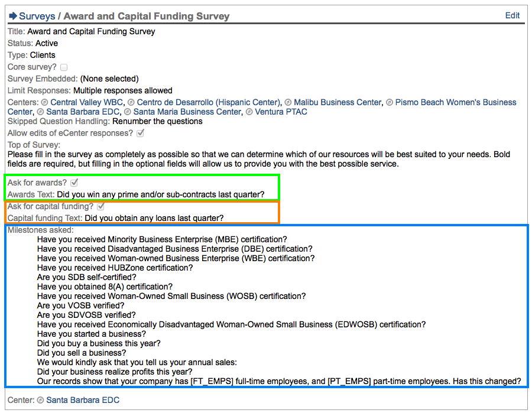
Task: Click the icon before Santa Barbara EDC in the bottom Center row
Action: pos(41,401)
